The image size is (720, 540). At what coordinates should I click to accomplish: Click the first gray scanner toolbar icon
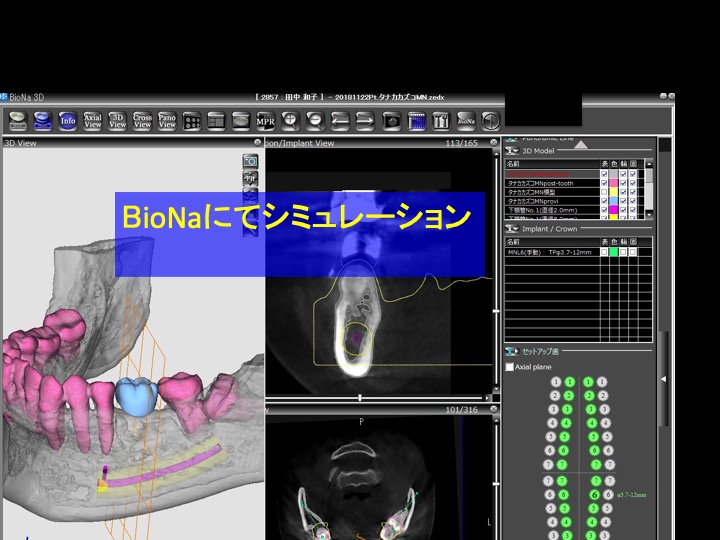[x=18, y=121]
